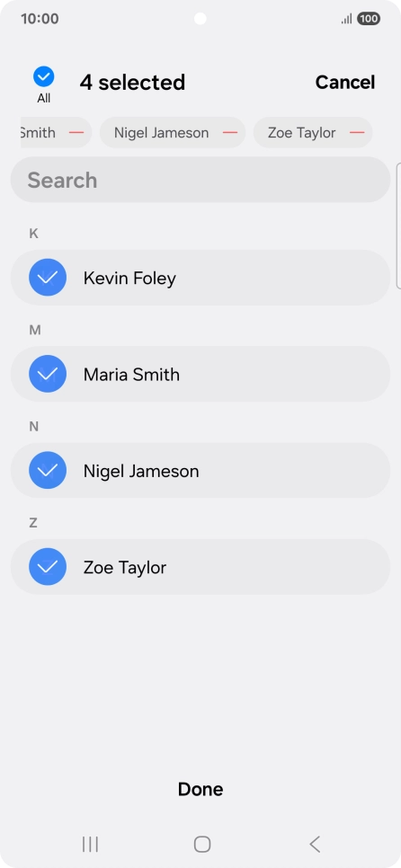Remove Nigel Jameson chip via red minus
This screenshot has width=401, height=868.
pyautogui.click(x=230, y=133)
